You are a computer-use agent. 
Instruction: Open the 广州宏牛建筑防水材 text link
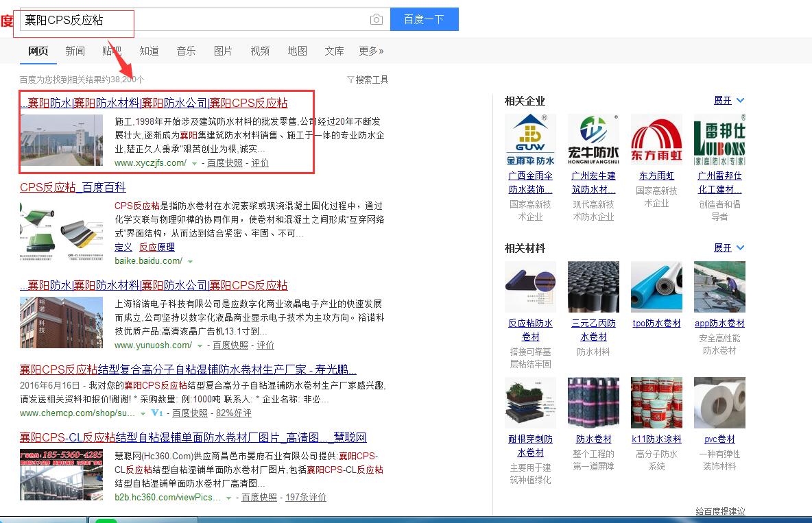tap(593, 183)
